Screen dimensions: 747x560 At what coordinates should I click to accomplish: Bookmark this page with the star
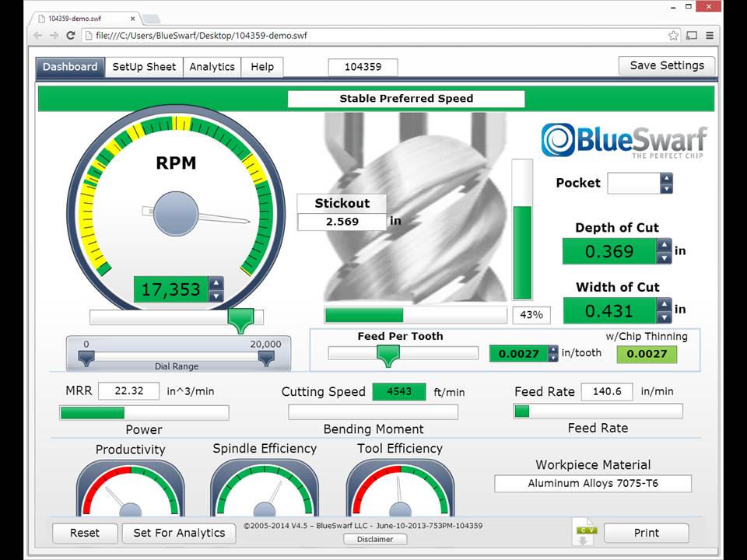[673, 35]
